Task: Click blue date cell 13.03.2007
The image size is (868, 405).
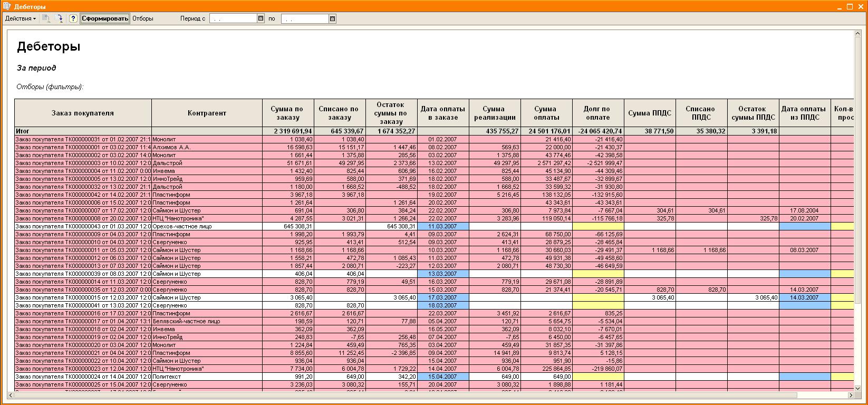Action: [x=443, y=274]
